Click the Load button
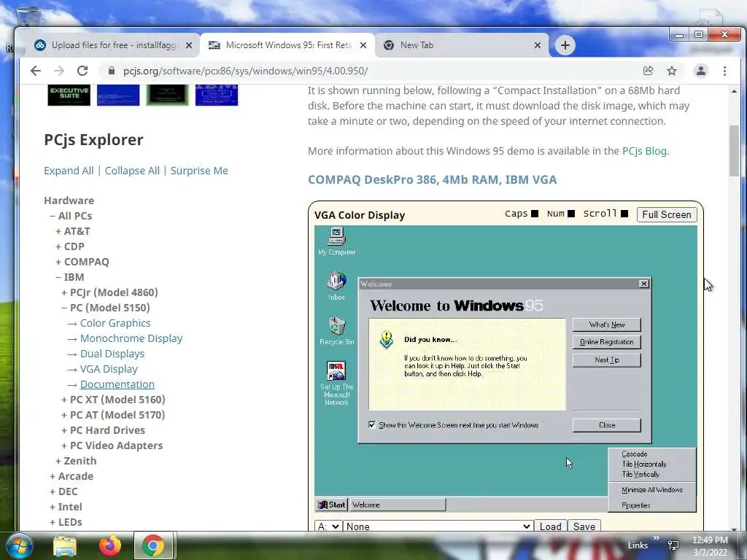Viewport: 747px width, 560px height. pyautogui.click(x=550, y=526)
